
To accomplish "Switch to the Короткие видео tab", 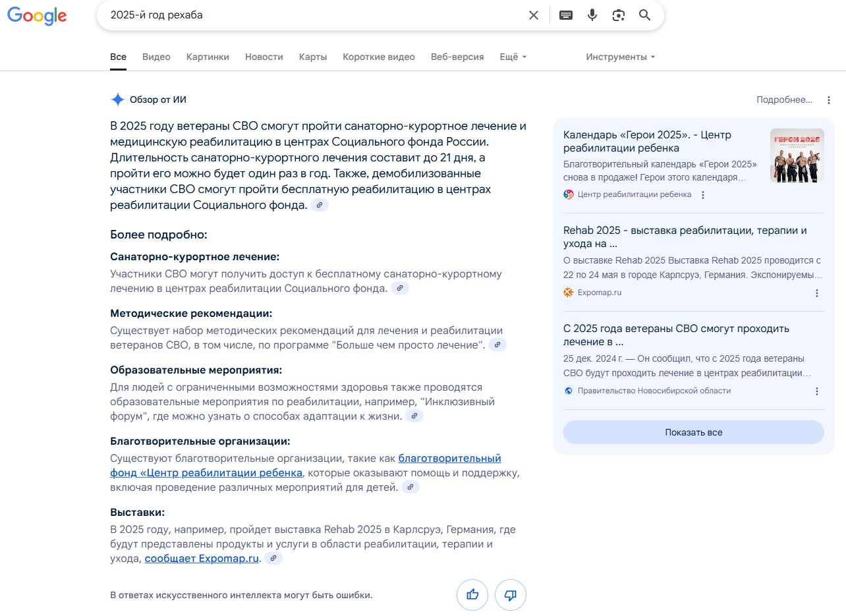I will point(379,57).
